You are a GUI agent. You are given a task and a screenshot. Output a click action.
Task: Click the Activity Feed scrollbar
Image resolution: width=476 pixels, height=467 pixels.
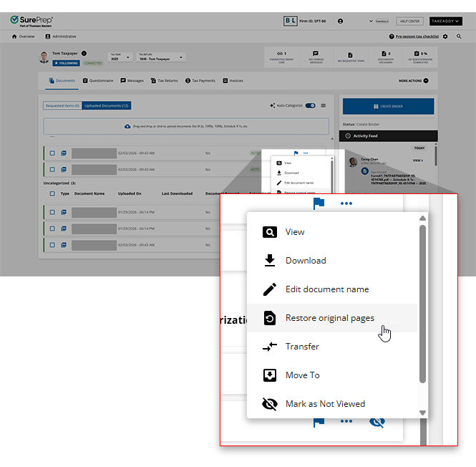coord(436,155)
